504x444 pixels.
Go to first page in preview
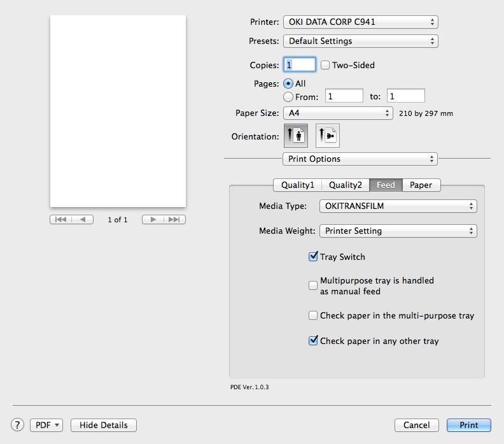(60, 219)
